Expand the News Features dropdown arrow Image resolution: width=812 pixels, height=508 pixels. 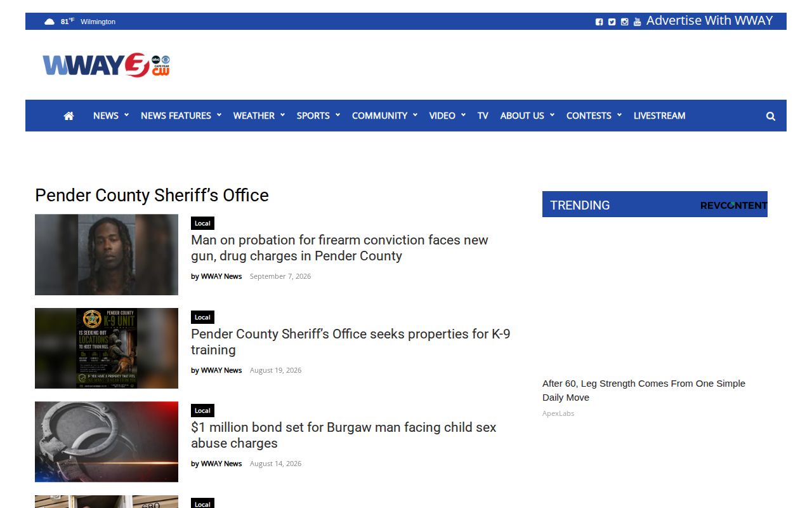click(219, 115)
